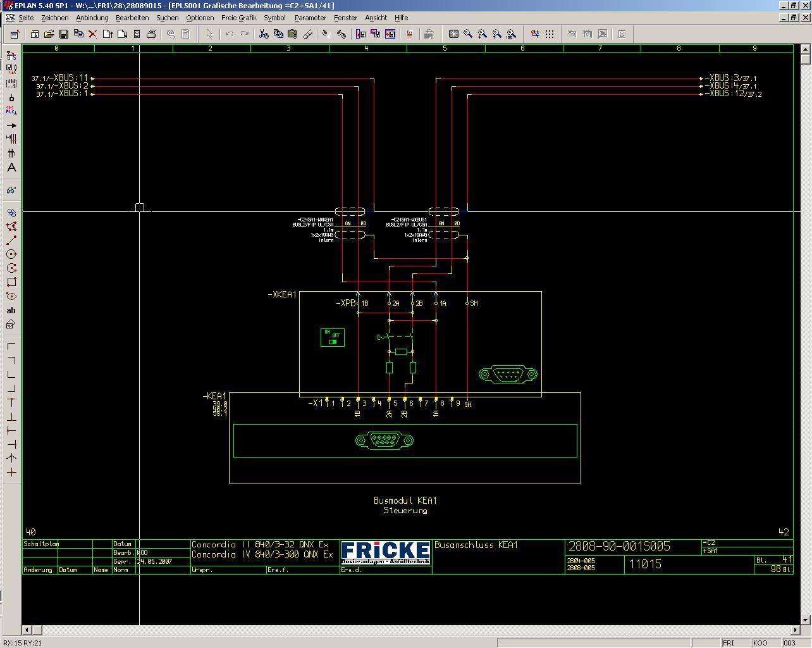Select the large A text tool
Viewport: 812px width, 648px height.
tap(11, 168)
